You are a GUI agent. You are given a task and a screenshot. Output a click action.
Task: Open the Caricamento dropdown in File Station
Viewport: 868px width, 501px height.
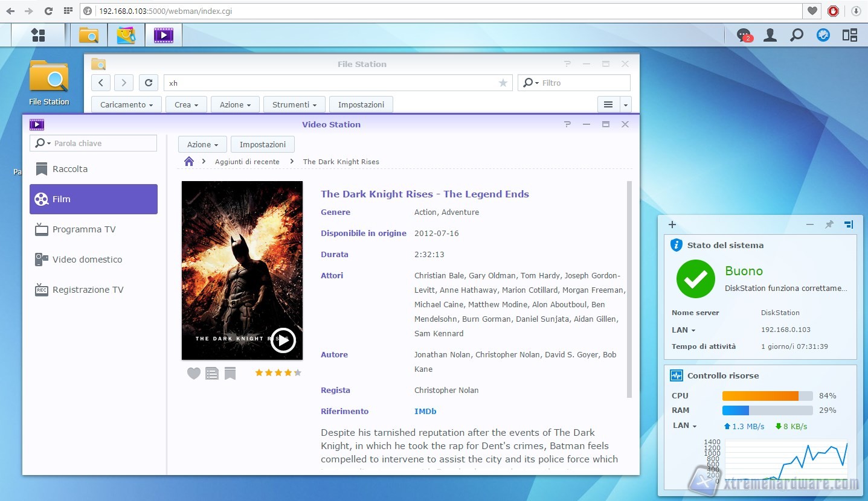tap(126, 105)
